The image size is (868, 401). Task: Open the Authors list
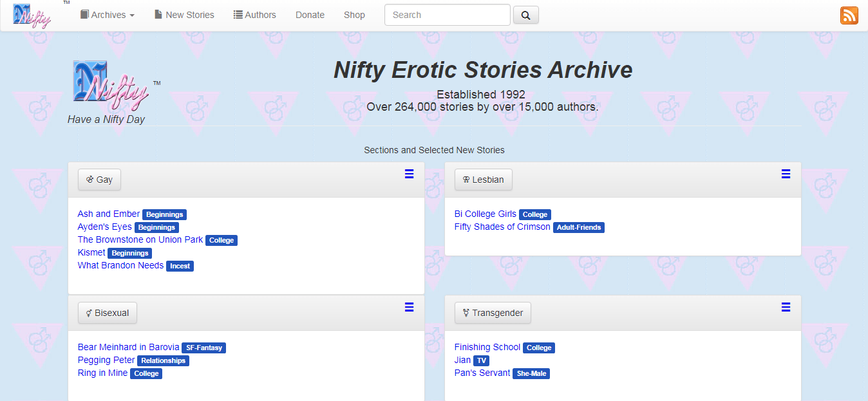pos(254,15)
